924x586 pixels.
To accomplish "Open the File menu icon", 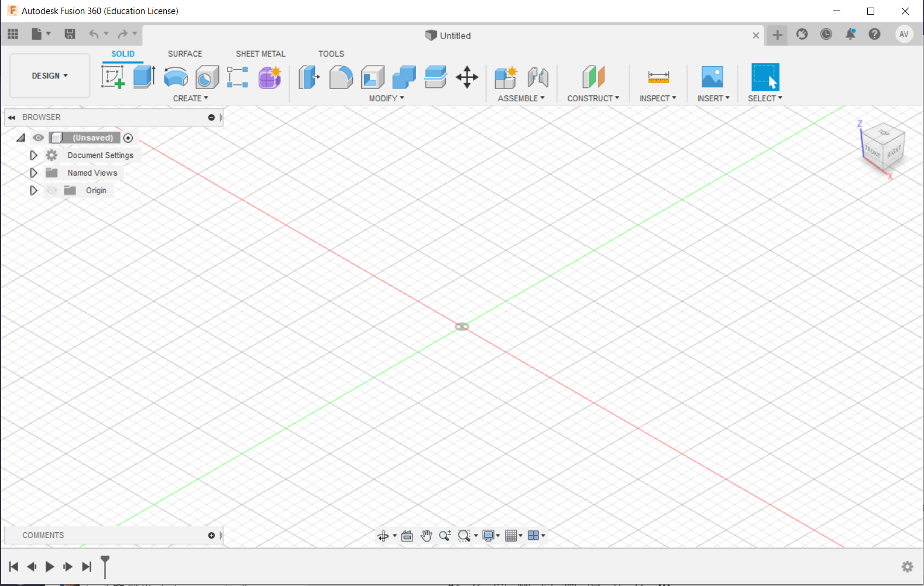I will (x=40, y=34).
